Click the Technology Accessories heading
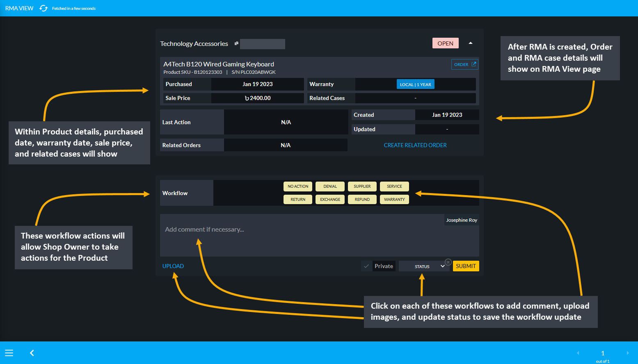The image size is (638, 364). 194,43
